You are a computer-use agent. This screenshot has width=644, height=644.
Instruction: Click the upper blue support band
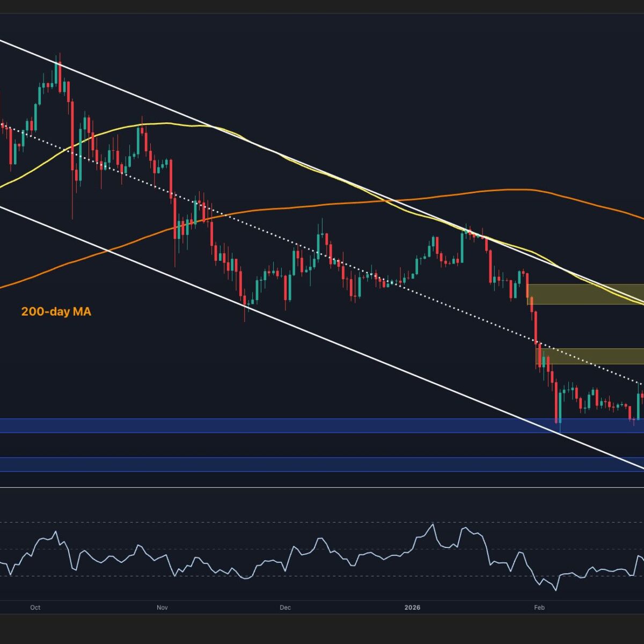pos(268,426)
